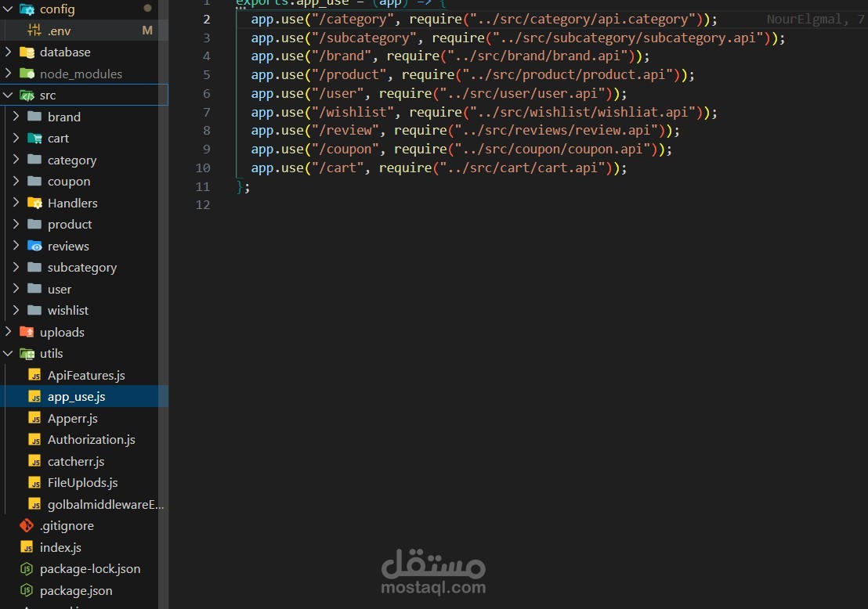Click the database folder icon
Image resolution: width=868 pixels, height=609 pixels.
(x=27, y=52)
